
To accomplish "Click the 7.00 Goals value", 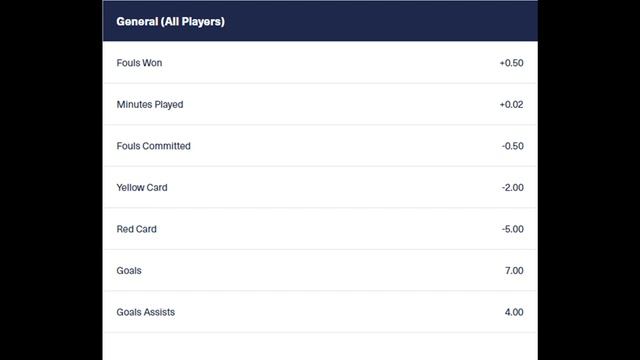I will coord(514,271).
